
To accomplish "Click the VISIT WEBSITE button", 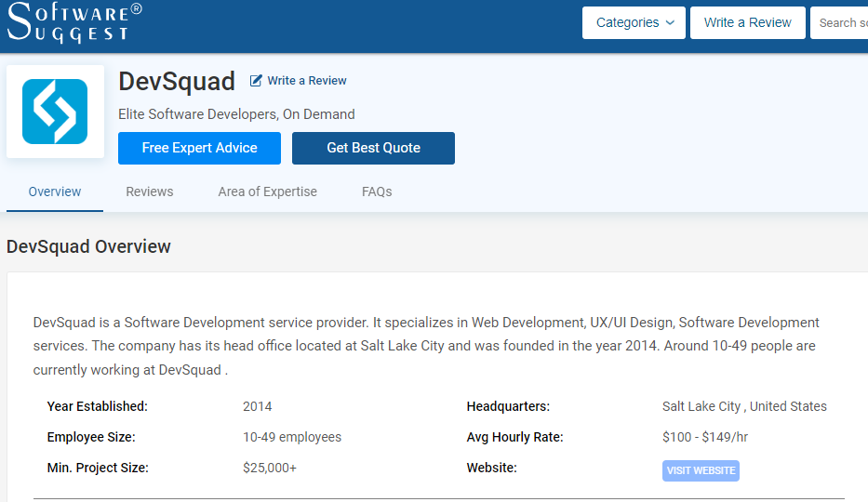I will coord(701,470).
